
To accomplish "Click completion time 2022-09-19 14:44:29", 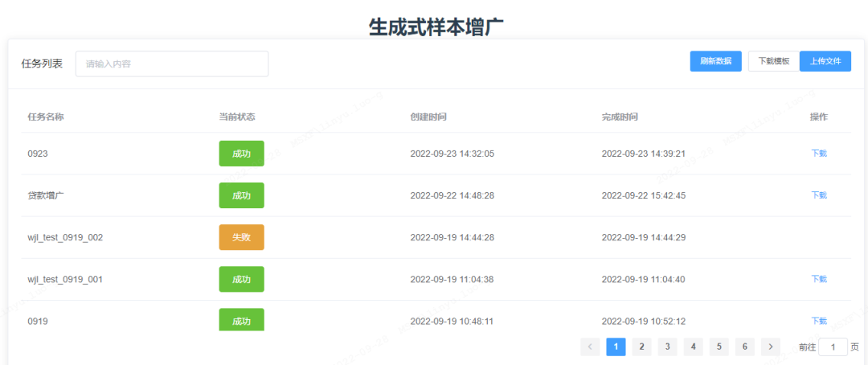I will pyautogui.click(x=644, y=237).
